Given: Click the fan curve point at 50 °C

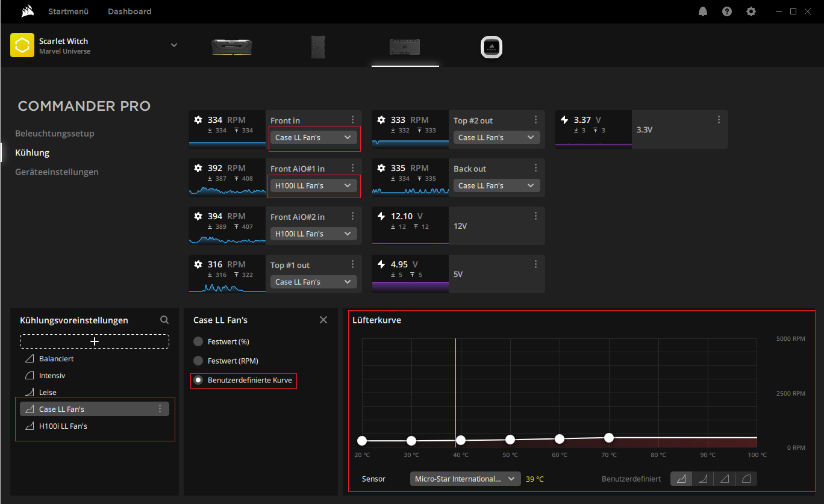Looking at the screenshot, I should tap(510, 440).
